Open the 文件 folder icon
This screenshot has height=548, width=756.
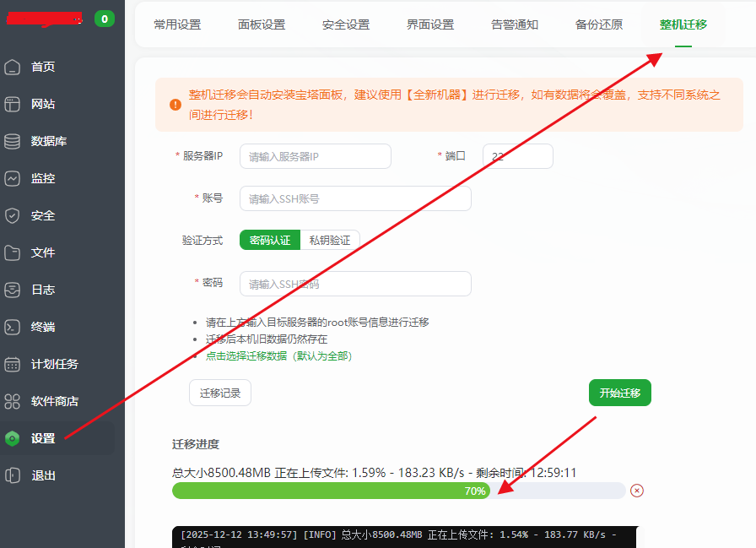pyautogui.click(x=12, y=252)
